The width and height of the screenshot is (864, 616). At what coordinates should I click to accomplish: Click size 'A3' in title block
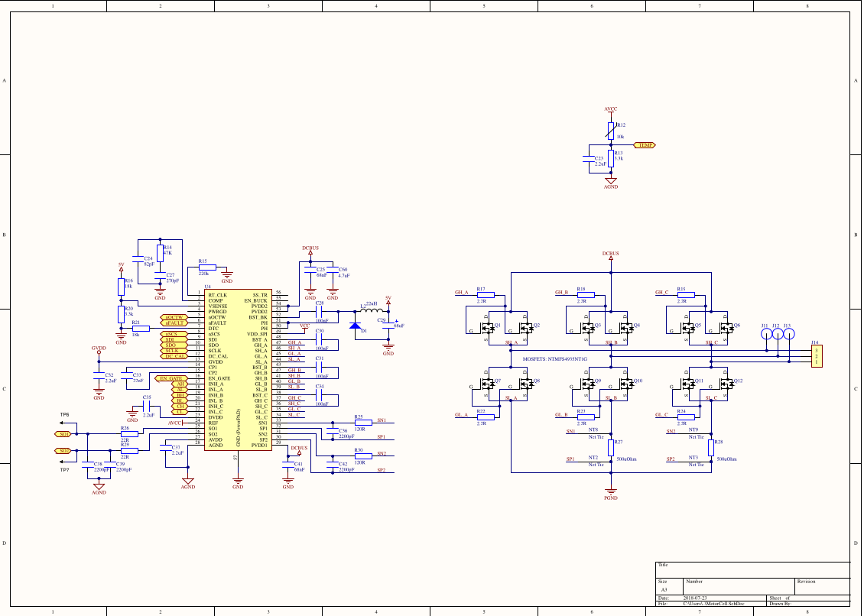[664, 589]
